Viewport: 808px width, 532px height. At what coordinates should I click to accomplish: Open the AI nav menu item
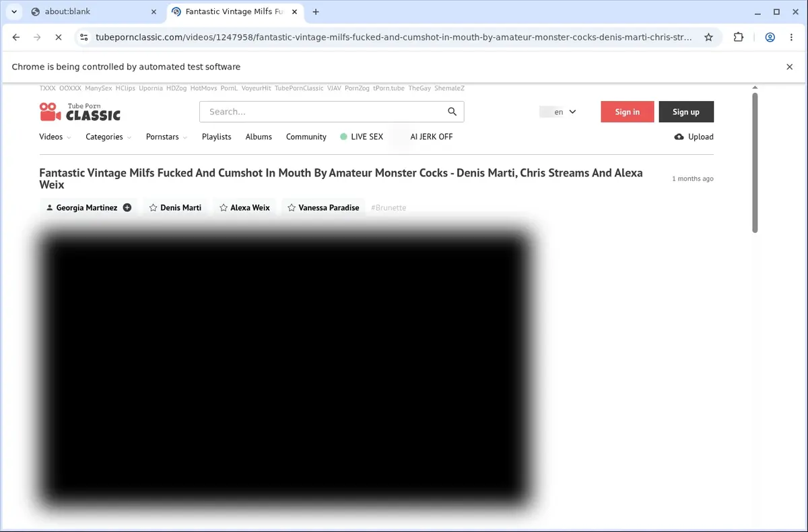(x=431, y=137)
